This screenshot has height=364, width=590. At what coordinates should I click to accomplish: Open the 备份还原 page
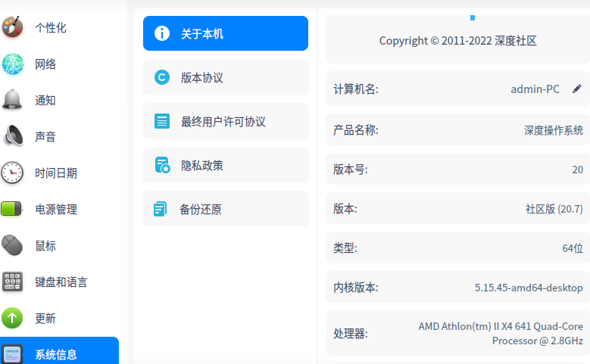point(226,209)
